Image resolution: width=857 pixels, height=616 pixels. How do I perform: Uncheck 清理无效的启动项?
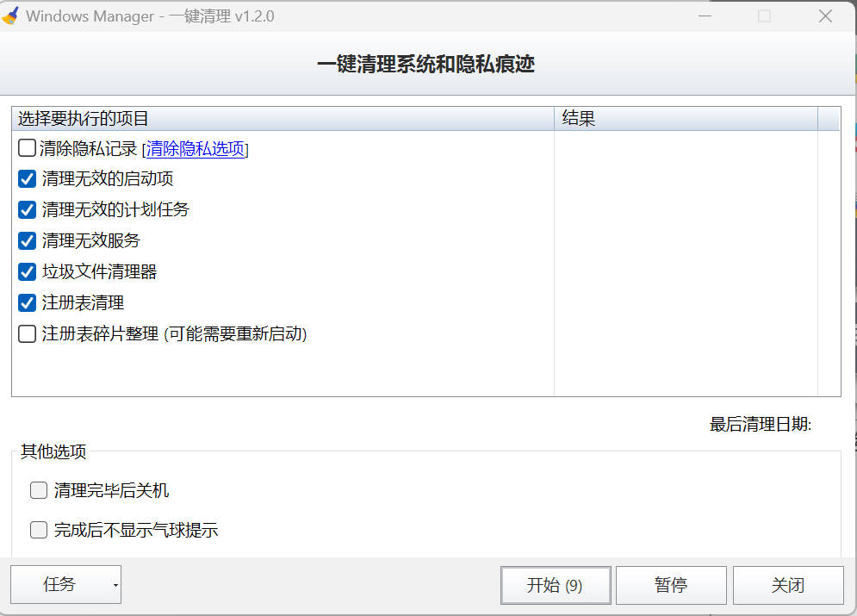click(28, 178)
